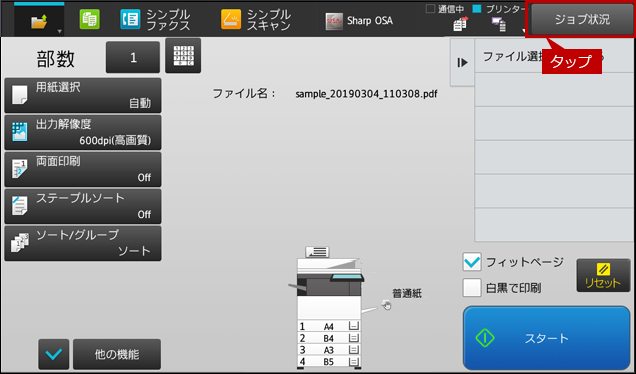Open シンプルスキャン mode
Viewport: 636px width, 374px height.
[256, 19]
